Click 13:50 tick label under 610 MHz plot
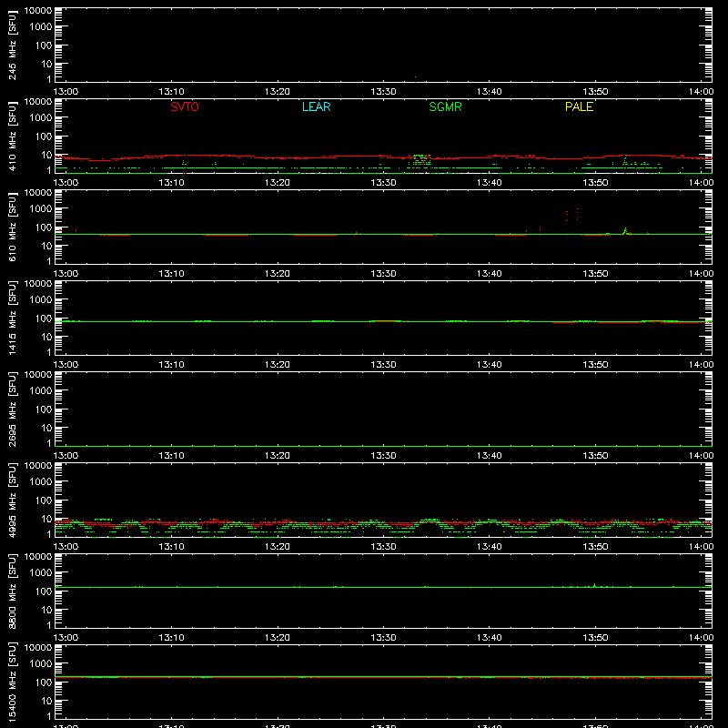The height and width of the screenshot is (728, 728). (x=595, y=274)
